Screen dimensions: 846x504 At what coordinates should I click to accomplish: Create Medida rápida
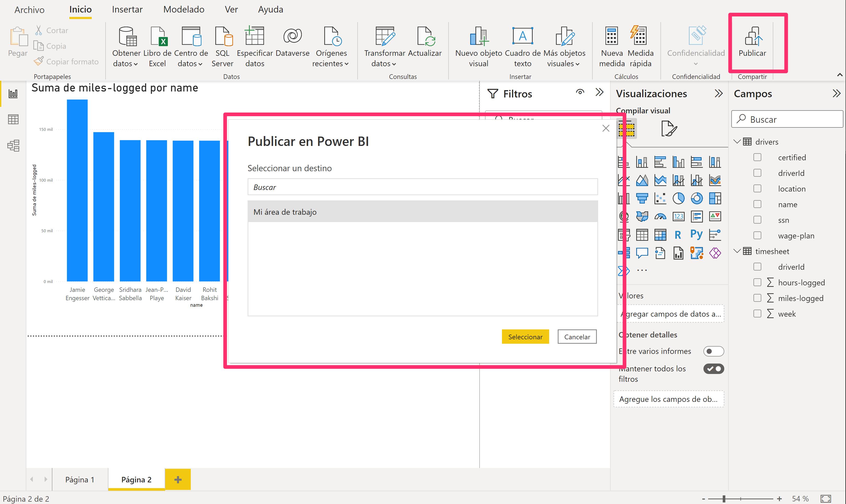641,47
